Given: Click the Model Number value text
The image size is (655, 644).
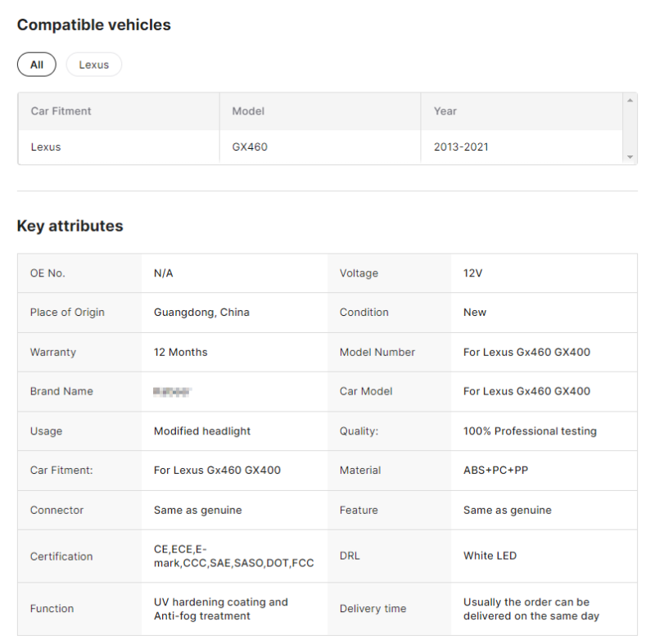Looking at the screenshot, I should pyautogui.click(x=526, y=352).
